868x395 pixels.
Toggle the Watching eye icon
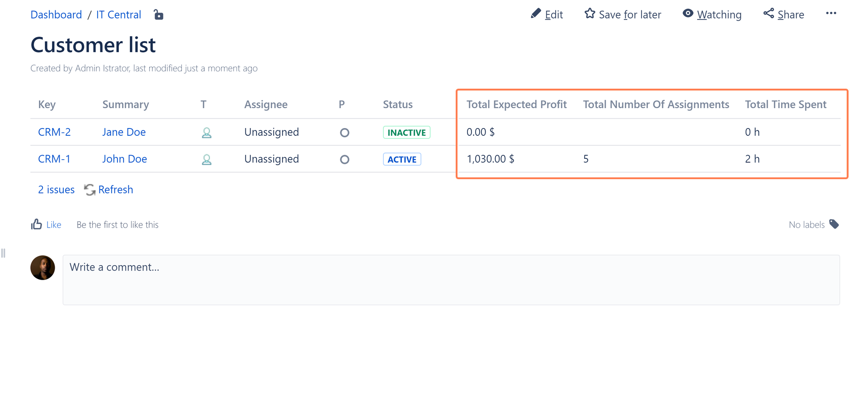(x=688, y=14)
